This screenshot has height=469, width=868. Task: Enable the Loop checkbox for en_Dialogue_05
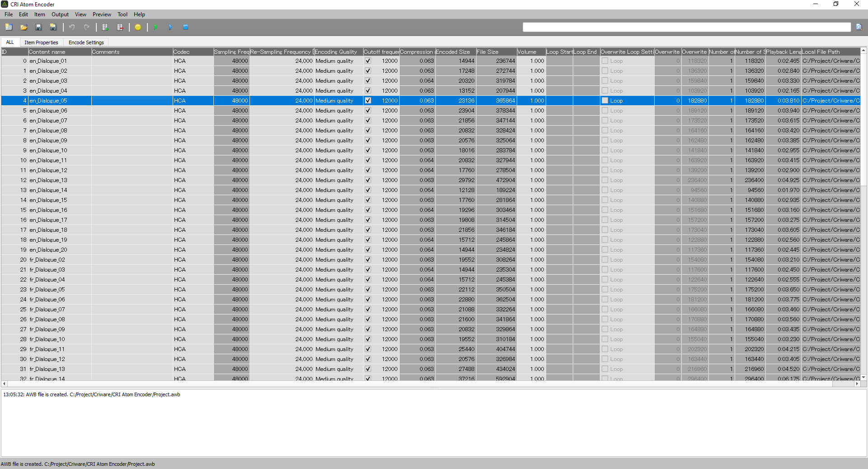click(x=605, y=101)
